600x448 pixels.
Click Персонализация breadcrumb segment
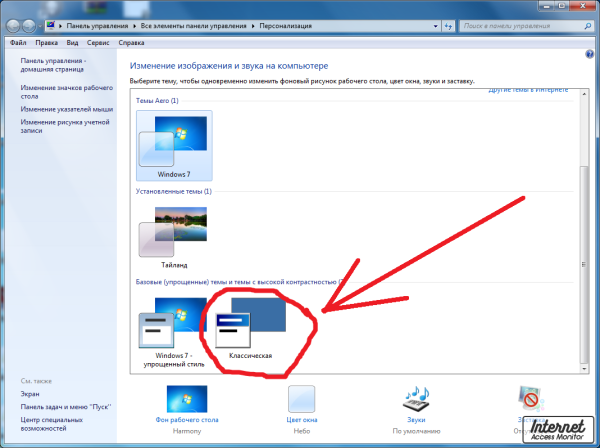coord(285,26)
